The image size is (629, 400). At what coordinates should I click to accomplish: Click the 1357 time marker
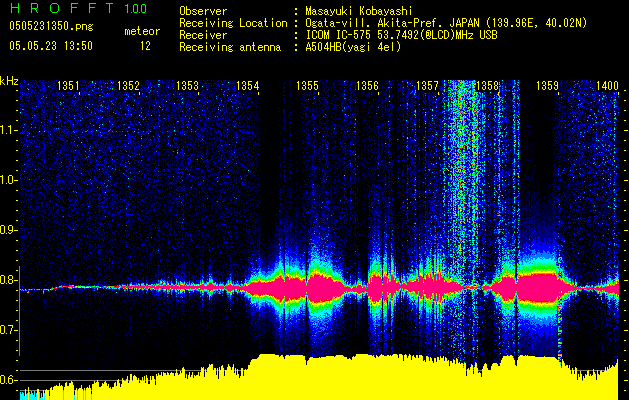pyautogui.click(x=427, y=85)
